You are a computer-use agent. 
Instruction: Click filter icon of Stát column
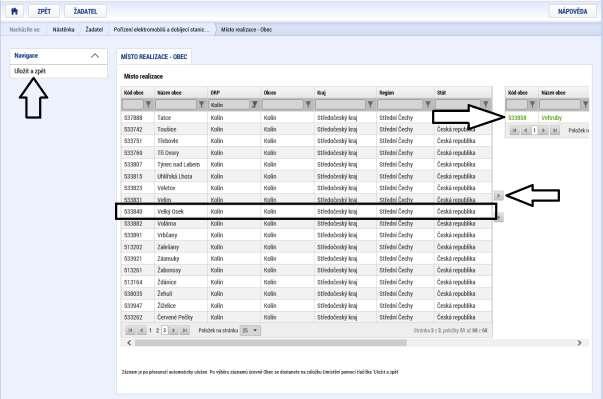point(485,104)
